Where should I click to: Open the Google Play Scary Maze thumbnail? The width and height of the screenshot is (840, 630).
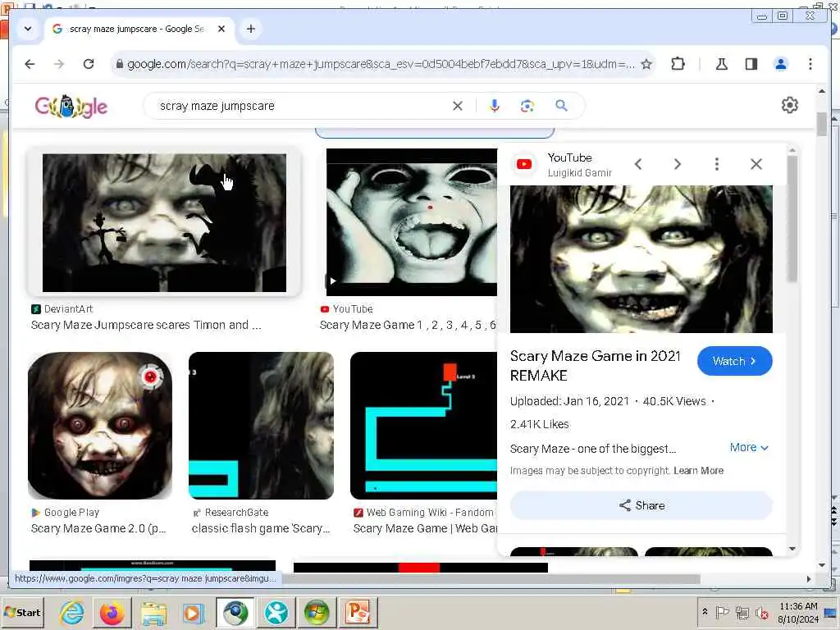pyautogui.click(x=100, y=426)
